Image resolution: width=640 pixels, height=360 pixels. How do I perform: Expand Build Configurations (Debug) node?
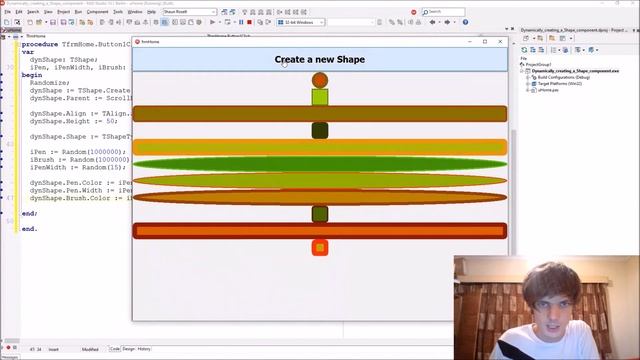click(x=528, y=77)
